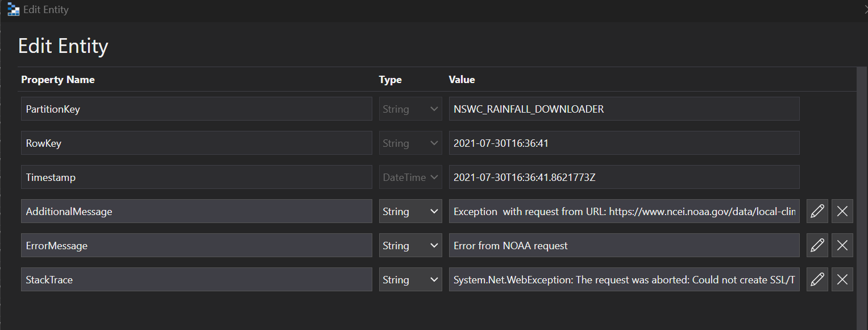This screenshot has width=868, height=330.
Task: Click the AdditionalMessage value field with URL
Action: tap(624, 211)
